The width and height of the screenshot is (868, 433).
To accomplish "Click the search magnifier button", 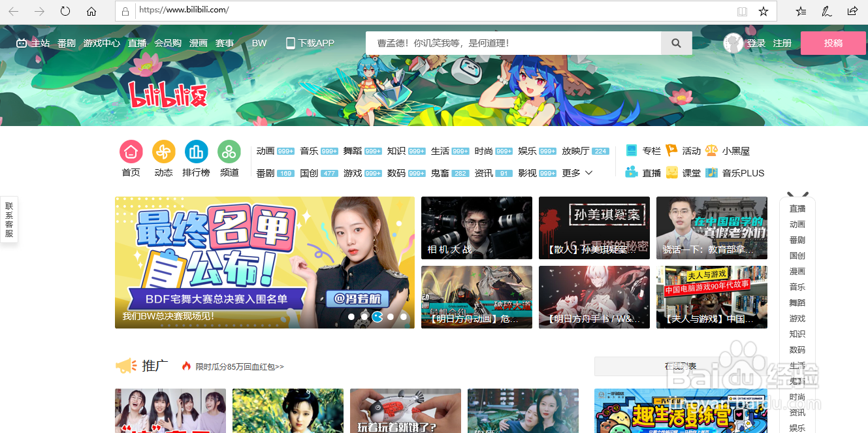I will click(677, 43).
